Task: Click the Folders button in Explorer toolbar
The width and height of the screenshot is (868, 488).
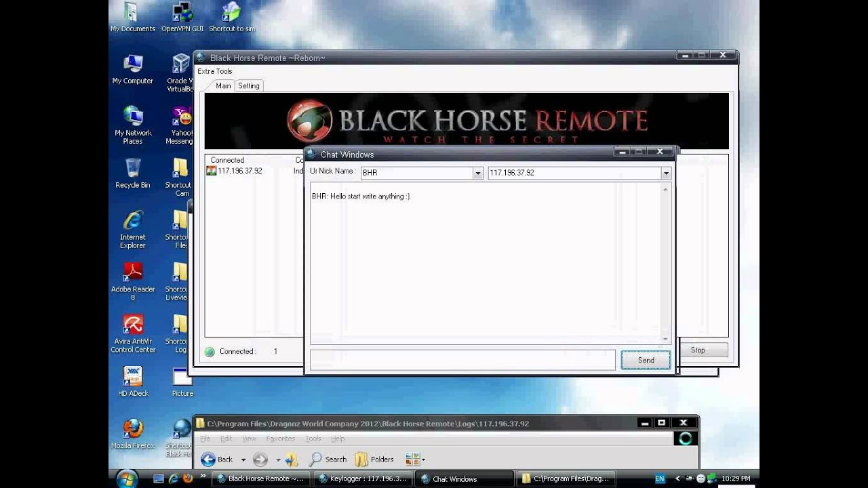Action: [374, 459]
